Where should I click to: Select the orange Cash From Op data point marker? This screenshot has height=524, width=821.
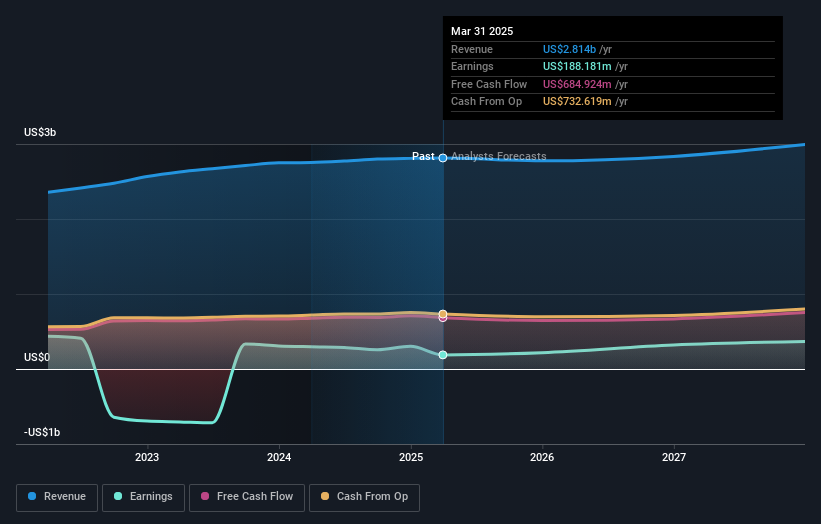(x=443, y=314)
